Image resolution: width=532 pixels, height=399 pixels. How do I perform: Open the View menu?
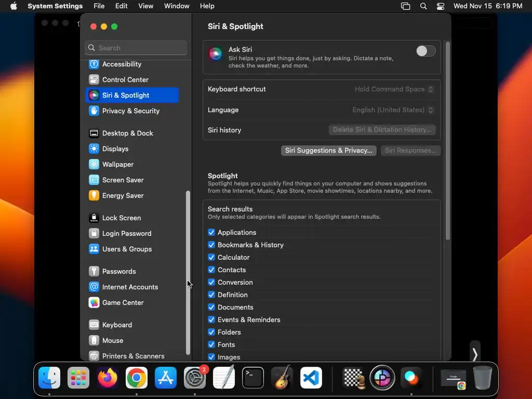pyautogui.click(x=145, y=6)
